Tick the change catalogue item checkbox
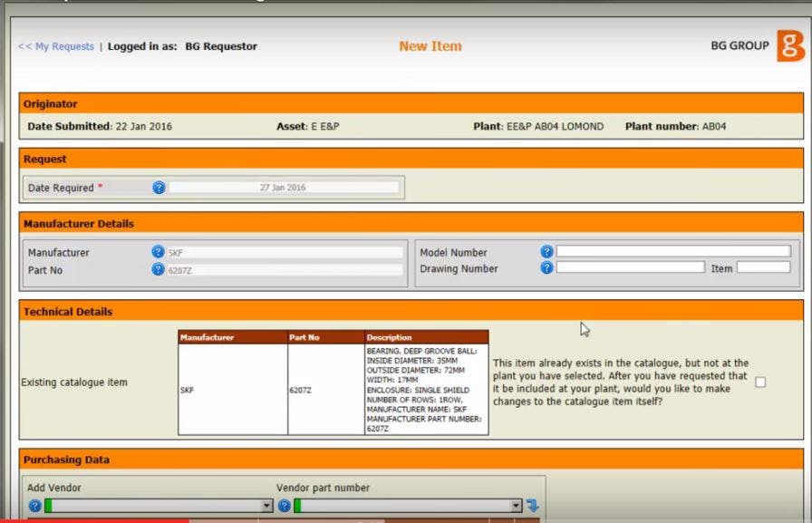 tap(760, 383)
